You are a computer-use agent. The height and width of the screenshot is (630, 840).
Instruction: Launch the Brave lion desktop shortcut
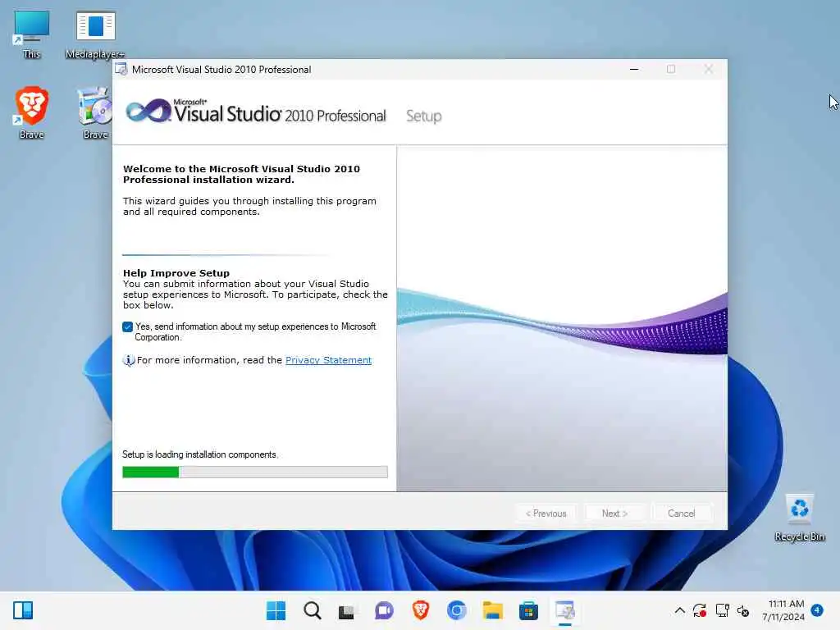click(x=32, y=112)
